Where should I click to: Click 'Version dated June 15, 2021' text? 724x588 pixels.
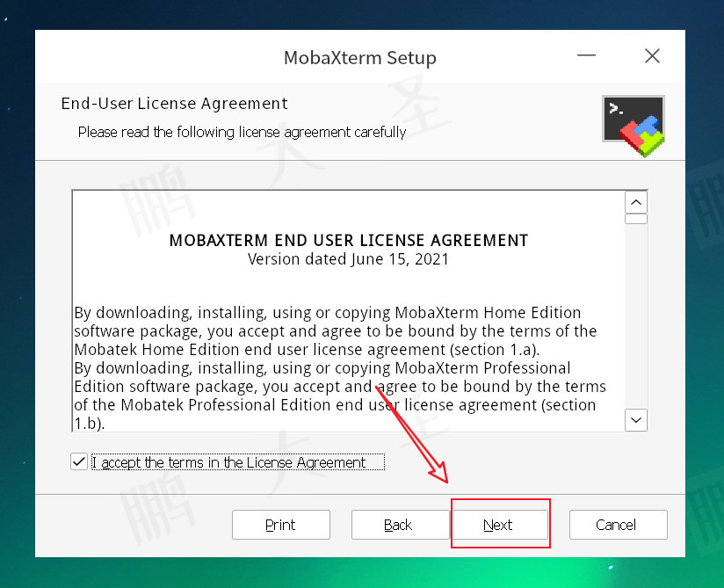point(348,259)
